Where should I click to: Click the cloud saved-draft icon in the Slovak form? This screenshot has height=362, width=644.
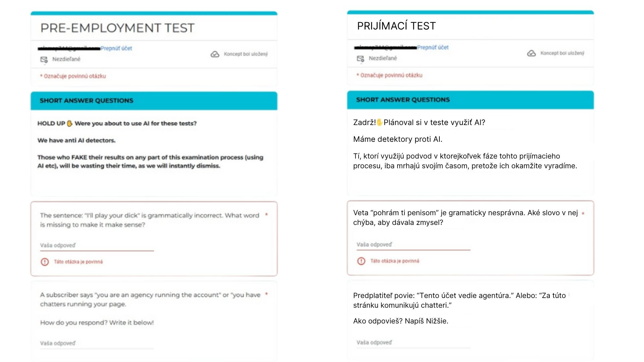[x=531, y=53]
